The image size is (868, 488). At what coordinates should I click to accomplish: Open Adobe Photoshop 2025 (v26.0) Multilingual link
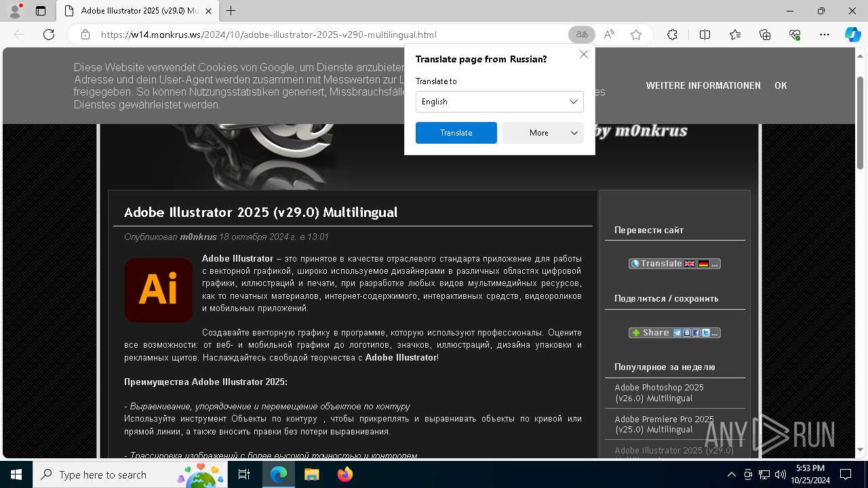[659, 392]
